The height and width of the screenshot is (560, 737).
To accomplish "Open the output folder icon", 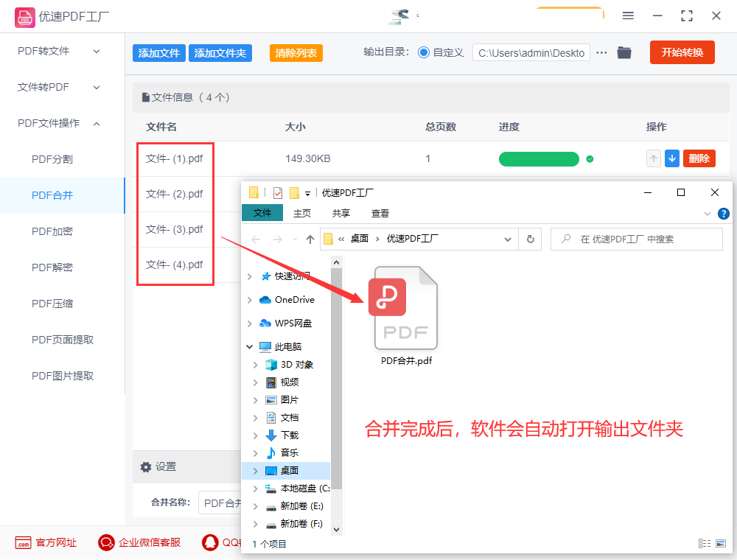I will (x=624, y=52).
